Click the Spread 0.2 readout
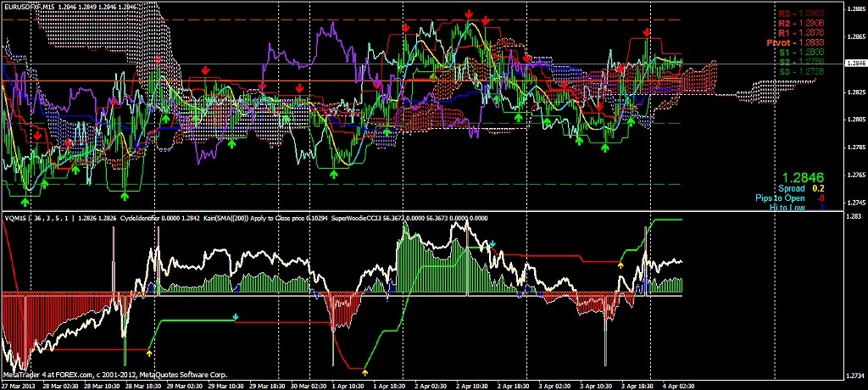The image size is (868, 390). coord(800,188)
